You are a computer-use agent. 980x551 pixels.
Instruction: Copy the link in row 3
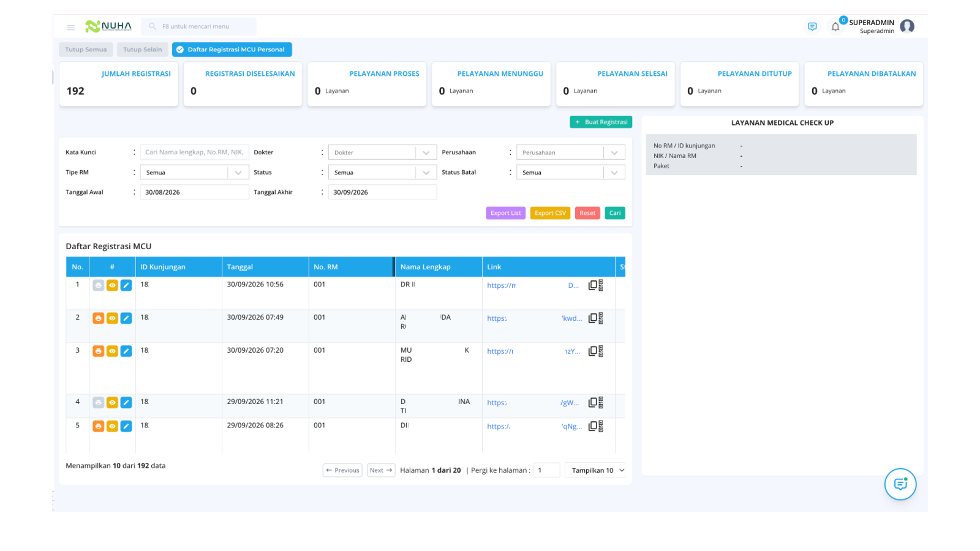pos(592,351)
